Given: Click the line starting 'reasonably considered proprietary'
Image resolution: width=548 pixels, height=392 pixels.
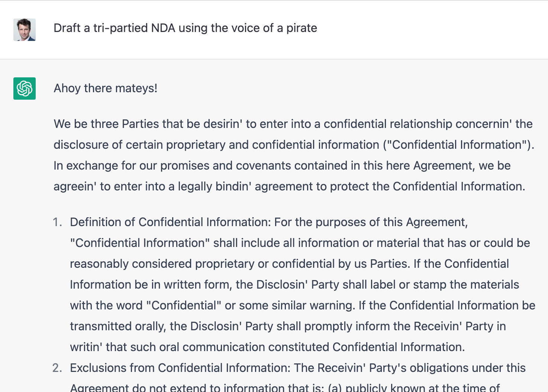Looking at the screenshot, I should pos(289,264).
